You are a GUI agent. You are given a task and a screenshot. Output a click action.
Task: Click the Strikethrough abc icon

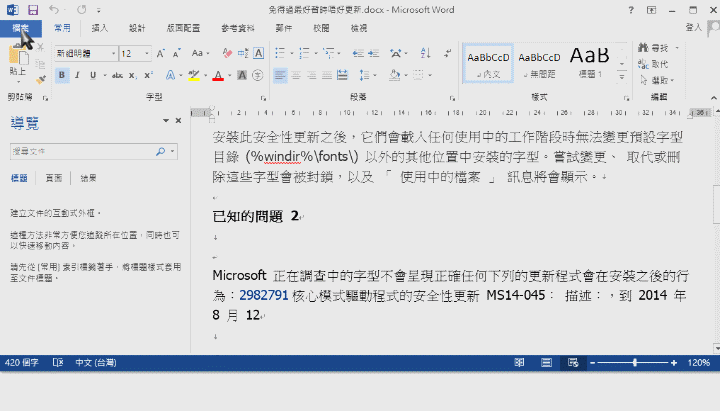click(x=117, y=75)
